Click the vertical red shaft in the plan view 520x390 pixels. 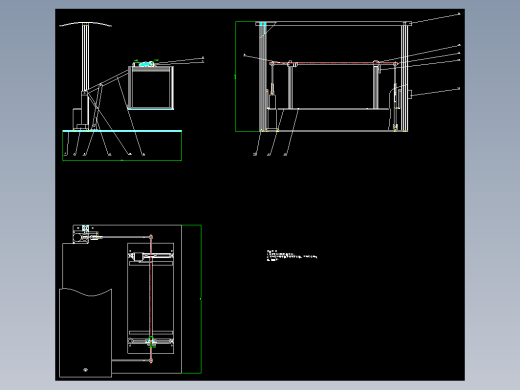click(151, 299)
